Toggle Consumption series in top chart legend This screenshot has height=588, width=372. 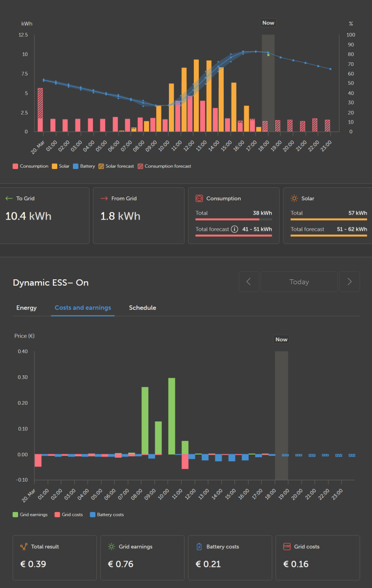(30, 166)
